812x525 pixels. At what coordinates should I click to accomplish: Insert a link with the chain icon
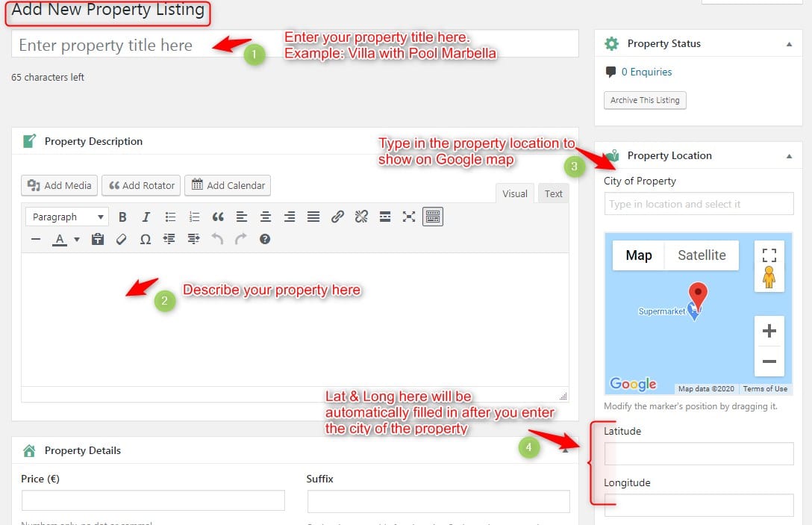[337, 217]
